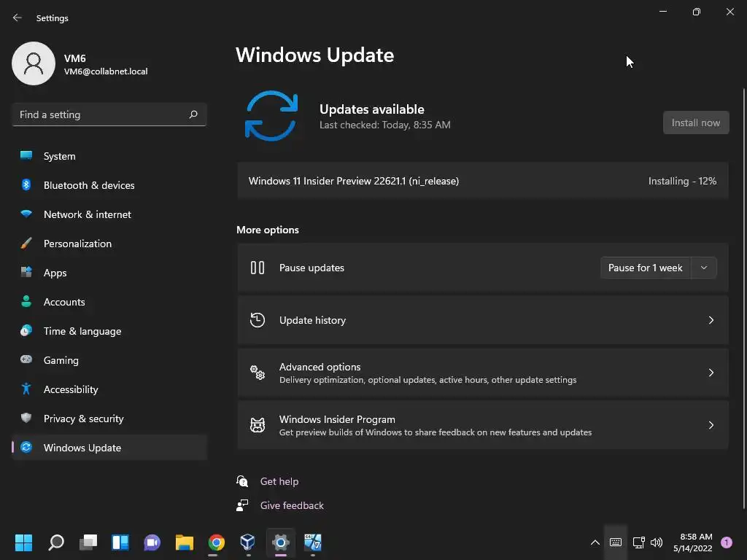Viewport: 747px width, 560px height.
Task: Click Pause for 1 week button
Action: (x=645, y=268)
